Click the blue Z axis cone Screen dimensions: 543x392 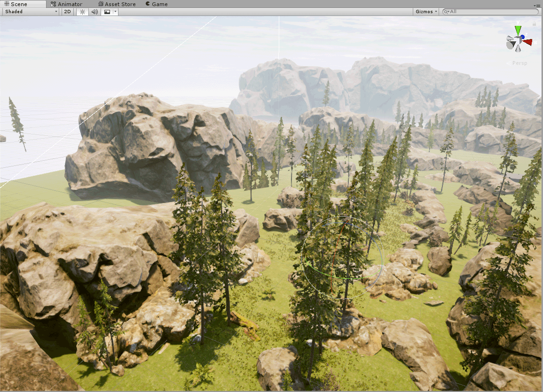(x=522, y=37)
